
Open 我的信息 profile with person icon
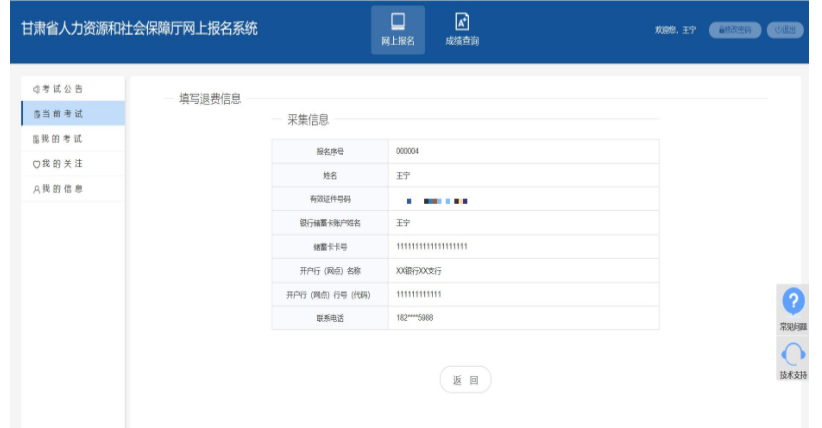pos(59,189)
